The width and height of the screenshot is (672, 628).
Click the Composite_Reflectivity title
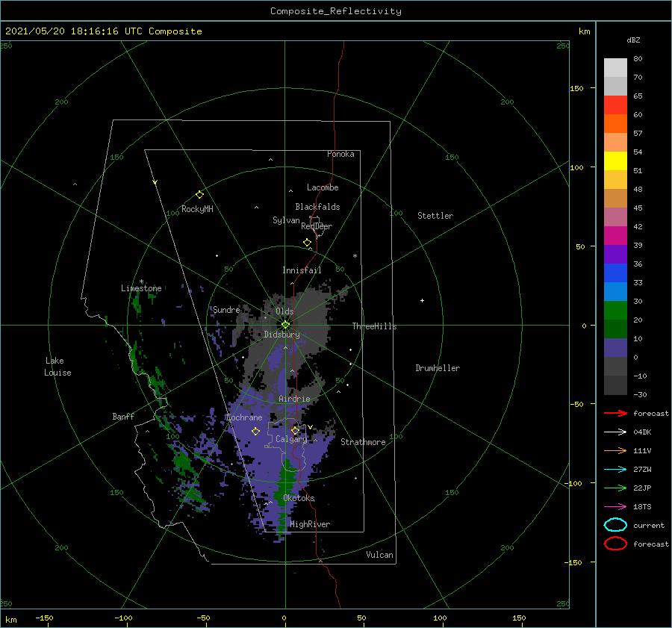335,11
